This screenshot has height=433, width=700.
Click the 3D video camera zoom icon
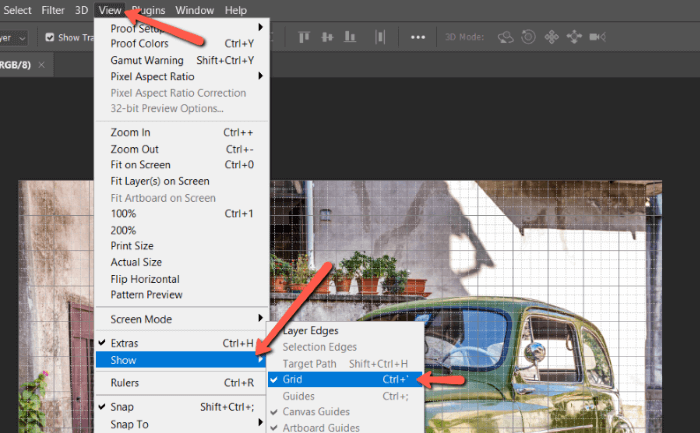coord(598,37)
